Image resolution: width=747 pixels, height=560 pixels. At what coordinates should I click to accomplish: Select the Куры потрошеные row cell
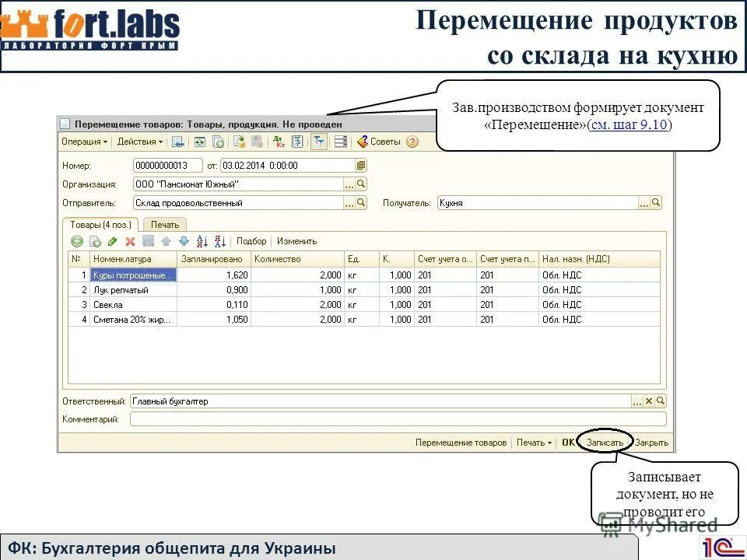(x=133, y=275)
